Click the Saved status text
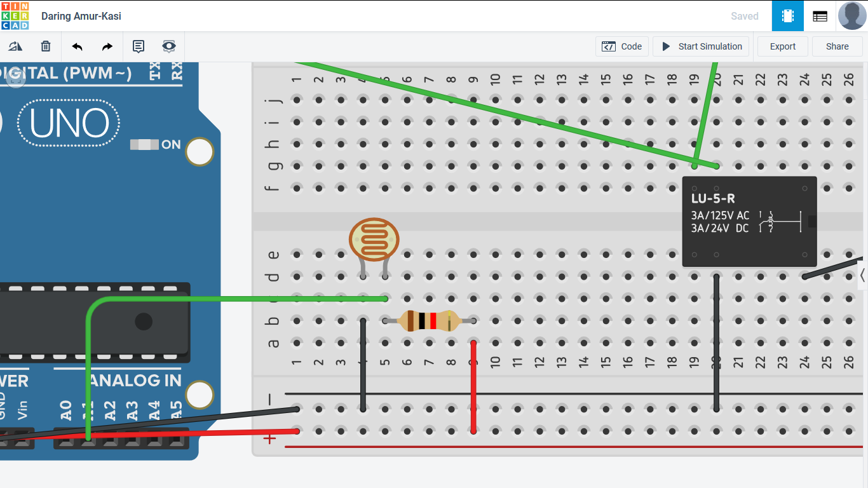This screenshot has height=488, width=868. [x=744, y=16]
